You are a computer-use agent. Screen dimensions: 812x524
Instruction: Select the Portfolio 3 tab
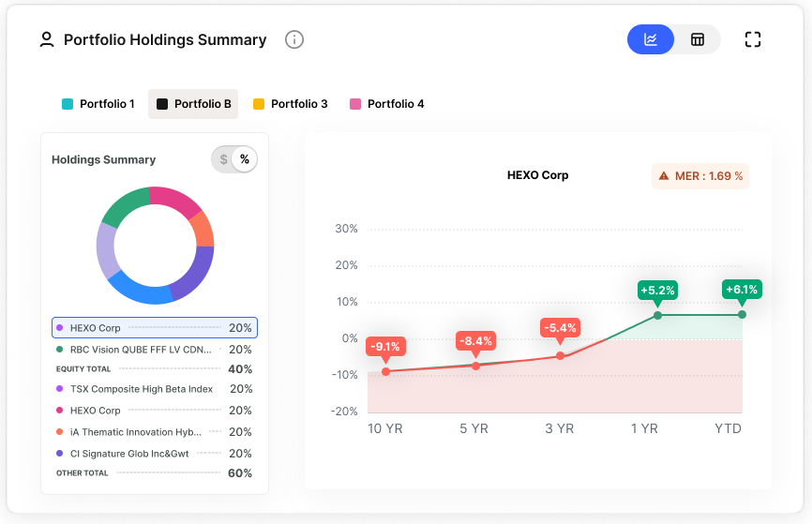tap(290, 104)
